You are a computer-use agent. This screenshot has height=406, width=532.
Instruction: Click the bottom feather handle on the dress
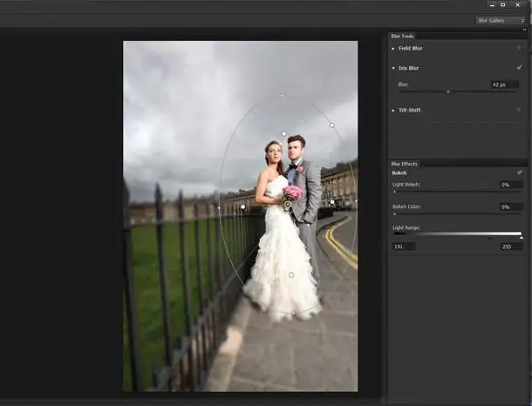click(291, 275)
